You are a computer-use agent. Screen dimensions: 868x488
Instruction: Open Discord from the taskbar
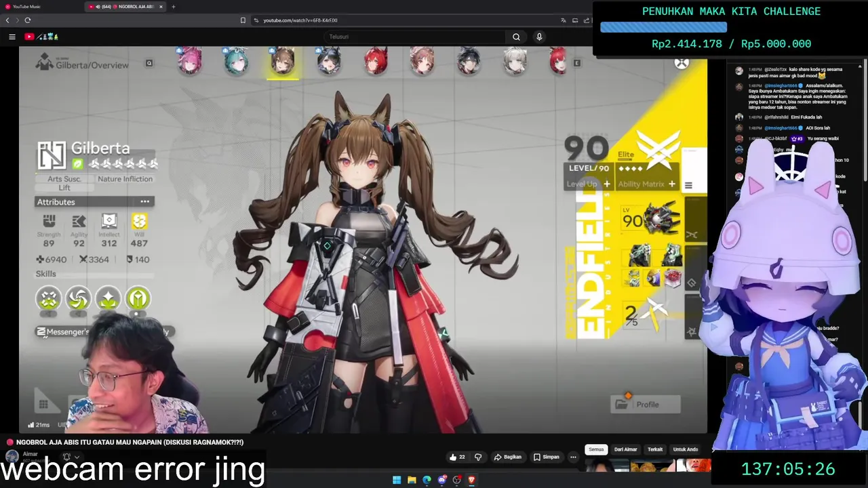441,480
